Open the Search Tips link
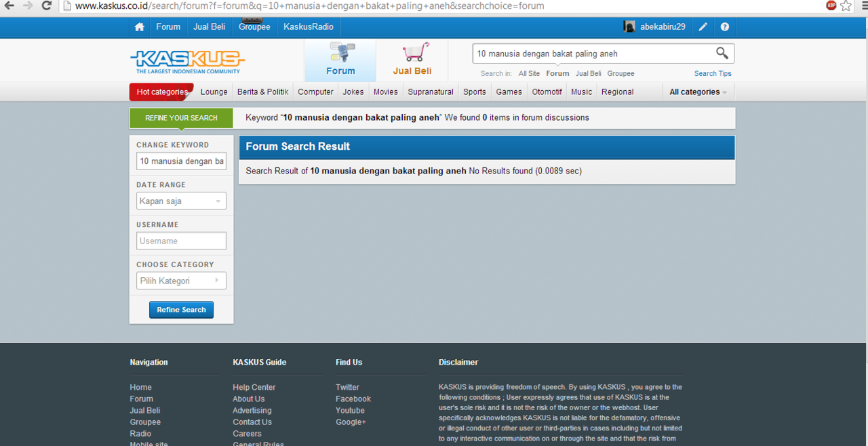This screenshot has width=868, height=446. pyautogui.click(x=713, y=73)
